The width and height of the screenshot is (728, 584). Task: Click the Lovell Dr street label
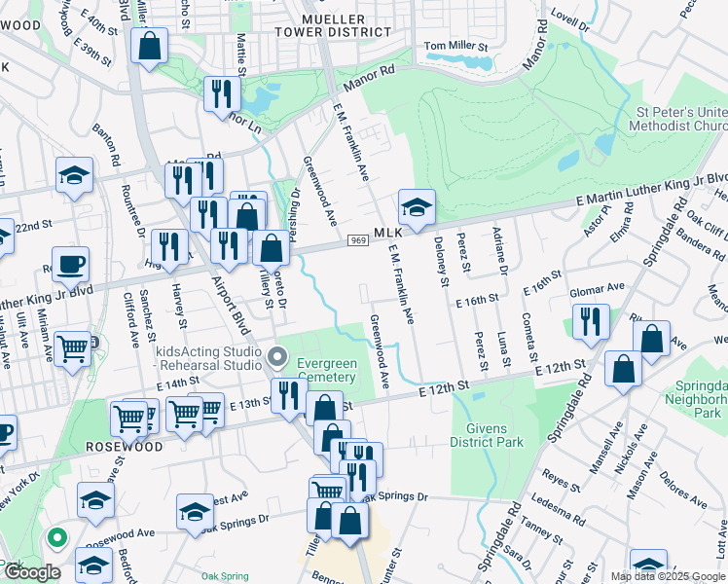click(570, 20)
